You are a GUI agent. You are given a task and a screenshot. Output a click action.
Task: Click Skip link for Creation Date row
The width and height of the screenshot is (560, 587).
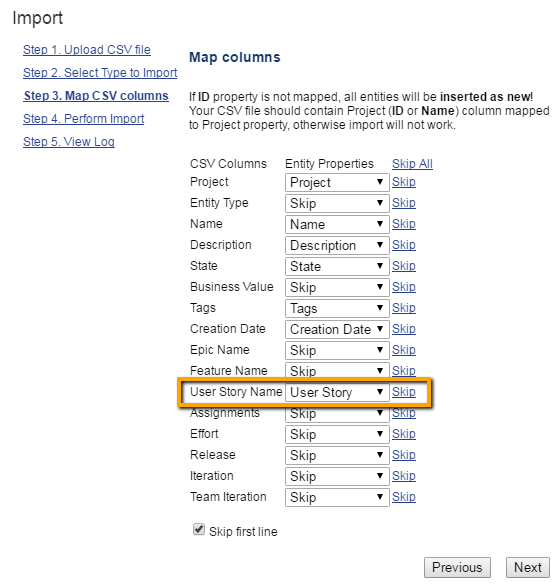(404, 328)
